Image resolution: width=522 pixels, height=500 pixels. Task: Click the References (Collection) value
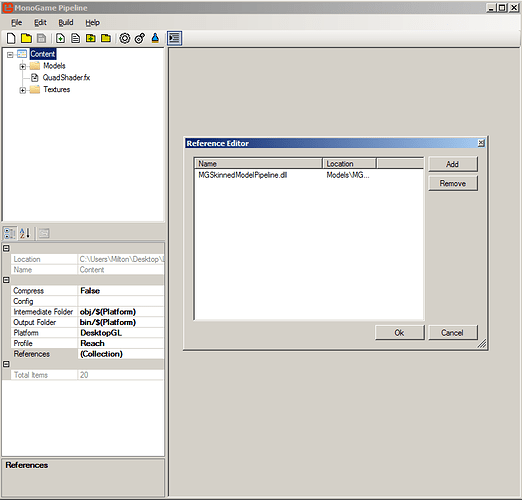(x=121, y=354)
